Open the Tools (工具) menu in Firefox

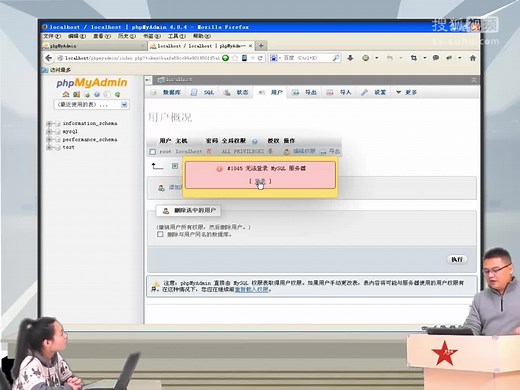click(177, 36)
